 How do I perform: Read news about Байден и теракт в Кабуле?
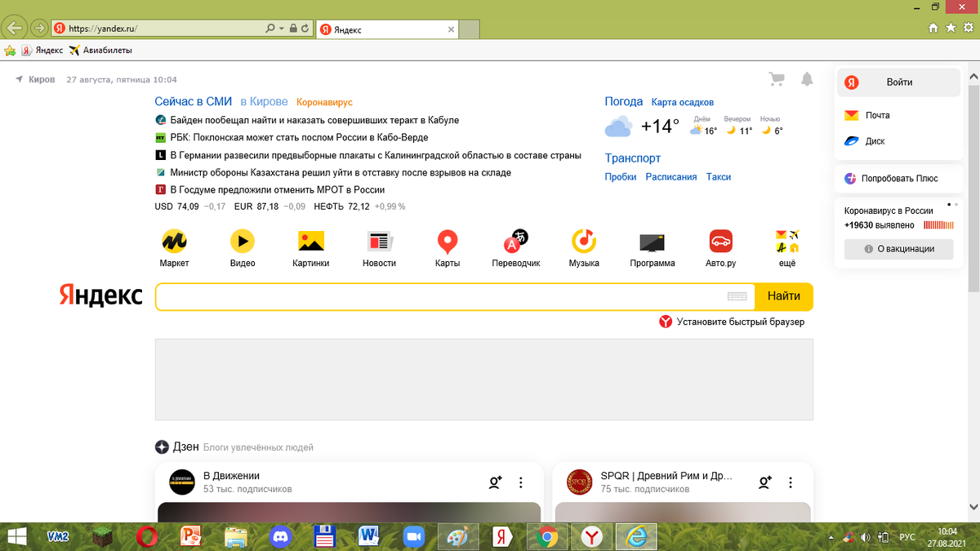[x=314, y=120]
